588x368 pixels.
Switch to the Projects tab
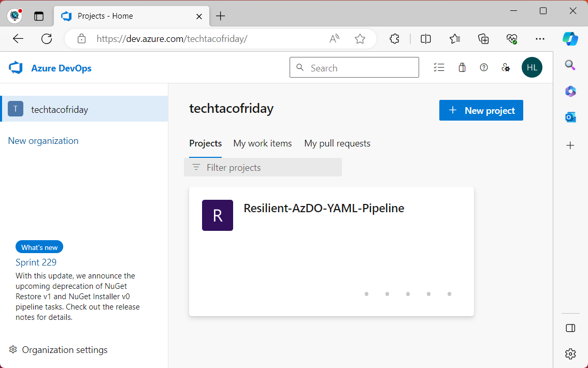(206, 143)
